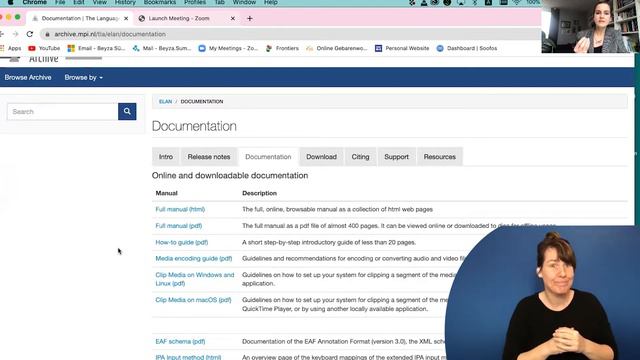The image size is (640, 360).
Task: Click the ELAN breadcrumb link
Action: click(165, 102)
